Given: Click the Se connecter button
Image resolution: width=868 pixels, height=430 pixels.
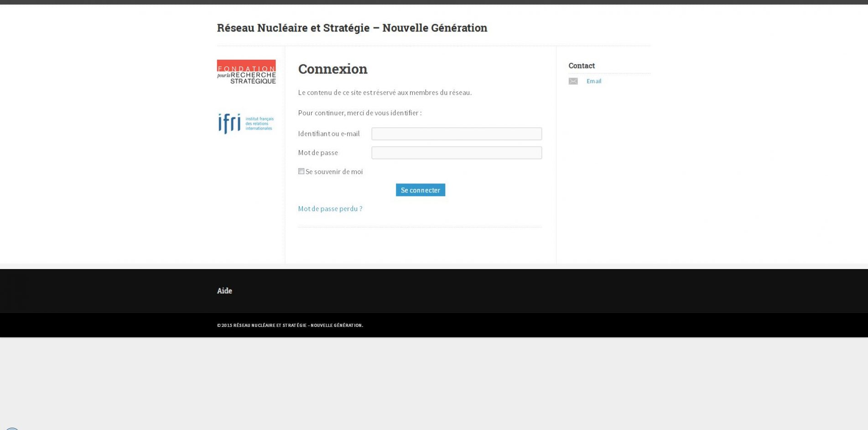Looking at the screenshot, I should click(x=421, y=190).
